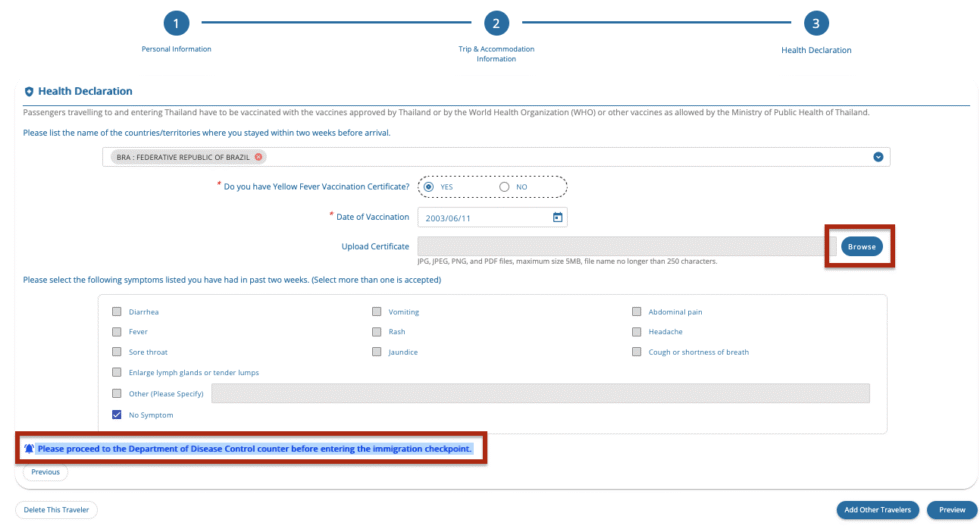
Task: Remove the Brazil country tag
Action: [259, 157]
